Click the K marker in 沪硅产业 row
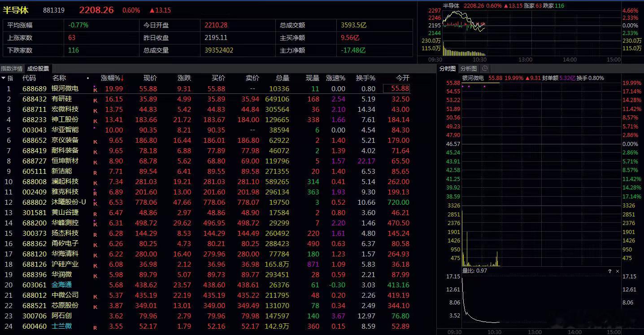The width and height of the screenshot is (644, 335). point(95,265)
